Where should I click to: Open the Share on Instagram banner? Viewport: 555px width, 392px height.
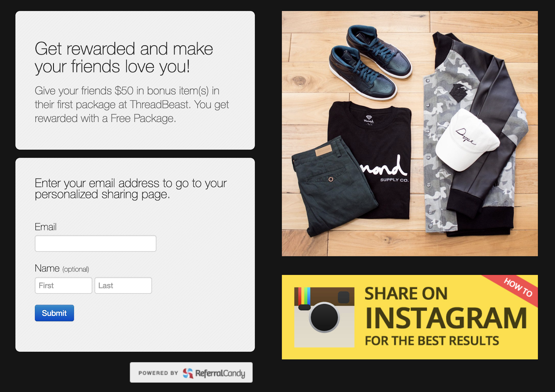pyautogui.click(x=410, y=317)
